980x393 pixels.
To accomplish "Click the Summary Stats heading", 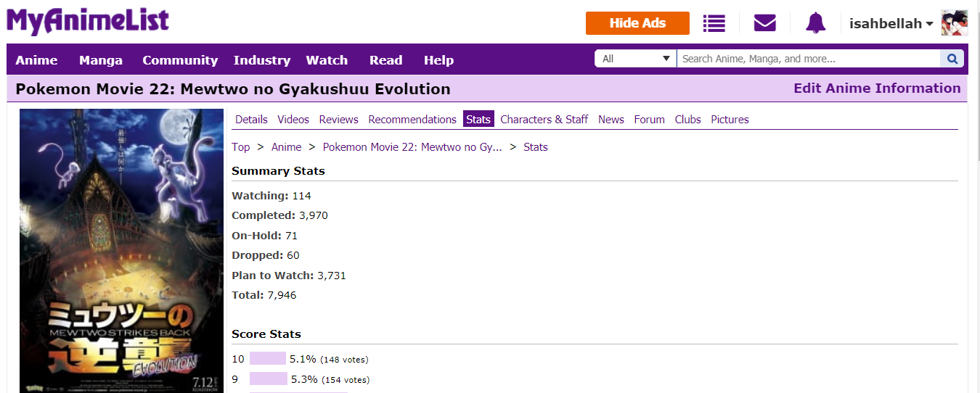I will pyautogui.click(x=278, y=171).
